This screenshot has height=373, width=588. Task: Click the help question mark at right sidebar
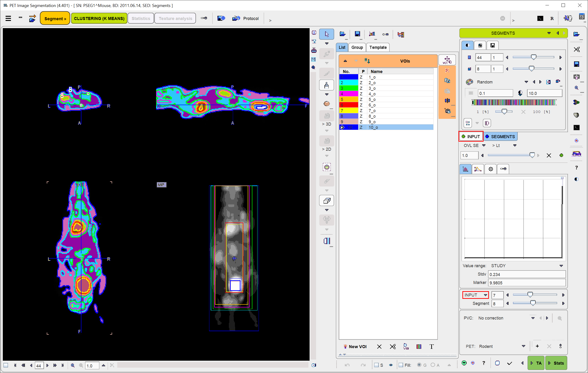click(576, 168)
